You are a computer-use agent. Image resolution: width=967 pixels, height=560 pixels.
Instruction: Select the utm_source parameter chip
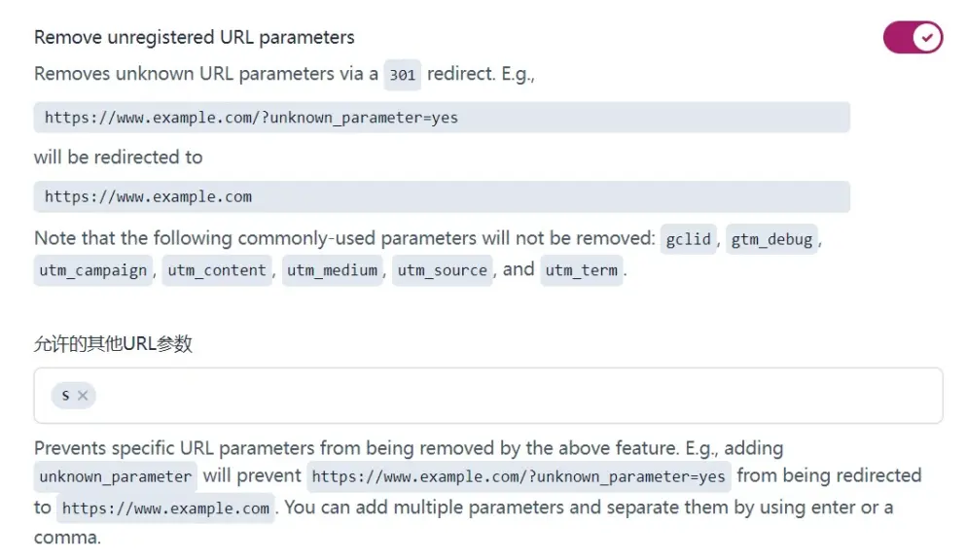pyautogui.click(x=441, y=270)
